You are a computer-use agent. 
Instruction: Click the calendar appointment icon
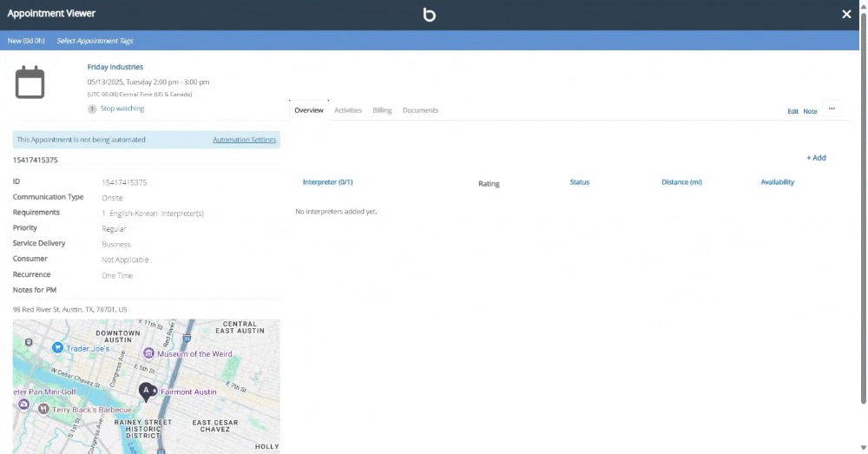pyautogui.click(x=30, y=82)
